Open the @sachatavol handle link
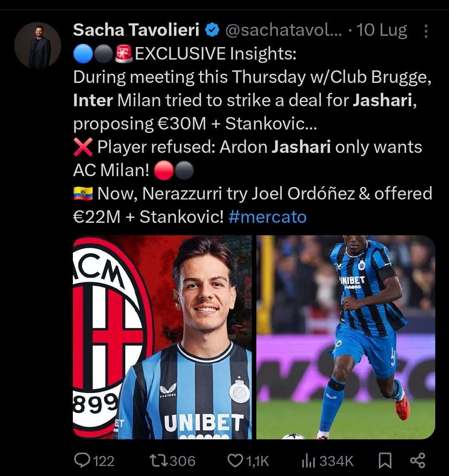Viewport: 449px width, 476px height. tap(283, 30)
